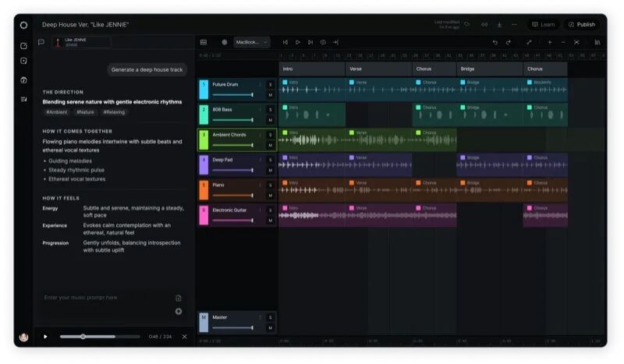The height and width of the screenshot is (364, 624).
Task: Adjust Master volume slider
Action: (x=232, y=328)
